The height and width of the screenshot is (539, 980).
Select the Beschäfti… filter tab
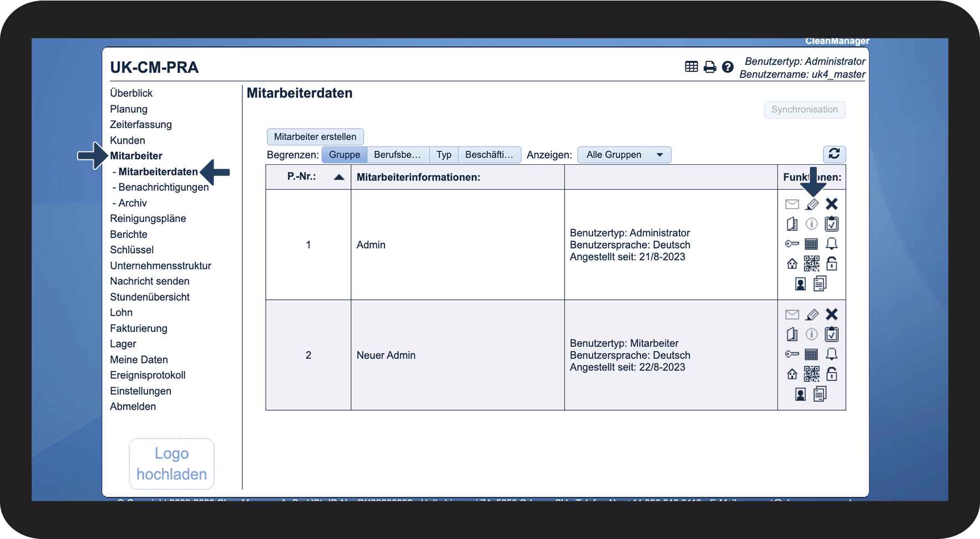(489, 155)
